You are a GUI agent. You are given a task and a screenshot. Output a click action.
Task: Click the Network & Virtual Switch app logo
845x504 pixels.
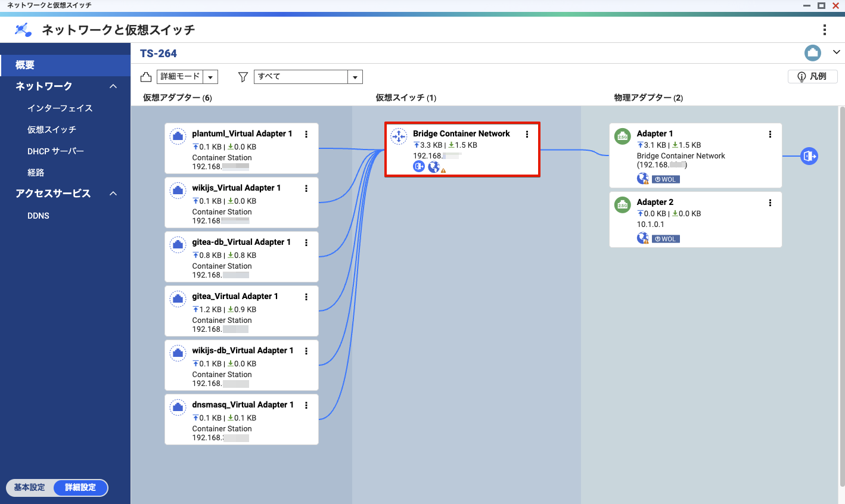[x=23, y=30]
